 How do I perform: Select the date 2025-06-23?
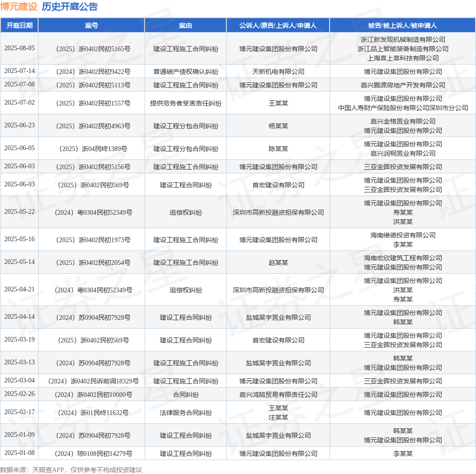point(20,125)
